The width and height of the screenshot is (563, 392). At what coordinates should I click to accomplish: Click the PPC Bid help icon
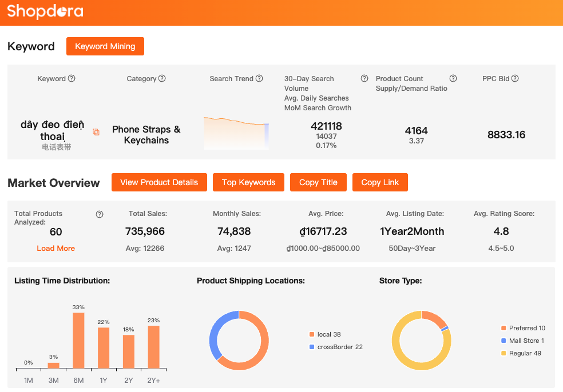[x=515, y=79]
